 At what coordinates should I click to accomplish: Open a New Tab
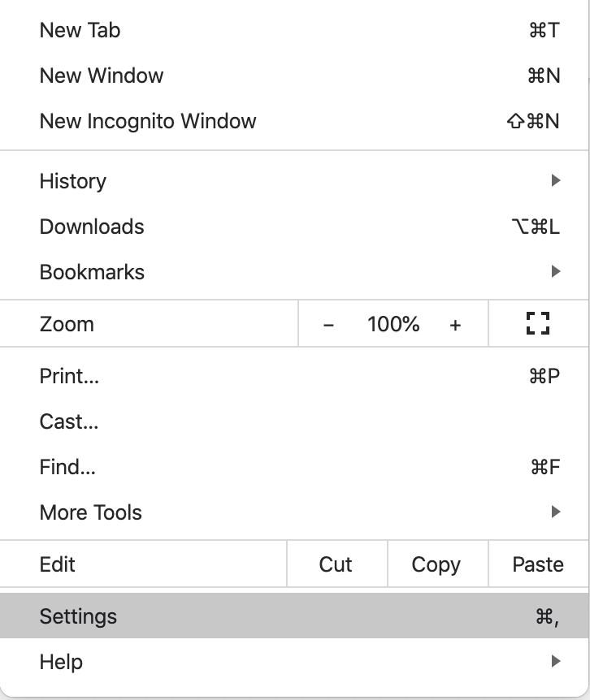(294, 30)
